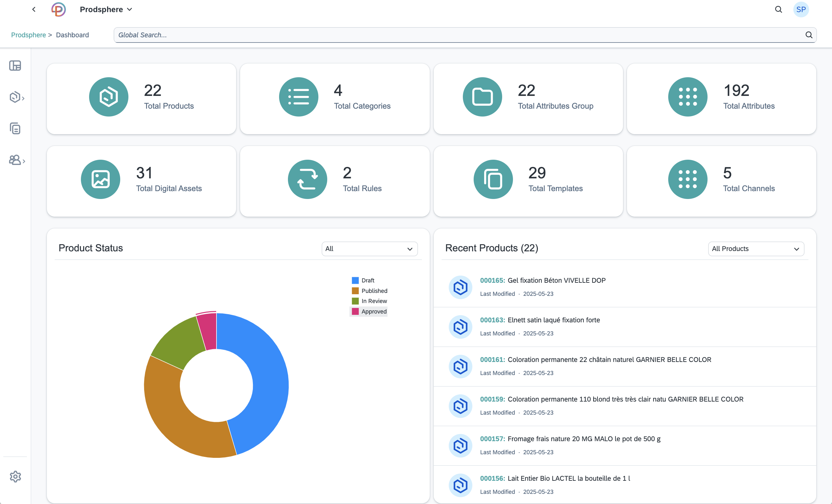The height and width of the screenshot is (504, 832).
Task: Open product link 000157
Action: (x=492, y=439)
